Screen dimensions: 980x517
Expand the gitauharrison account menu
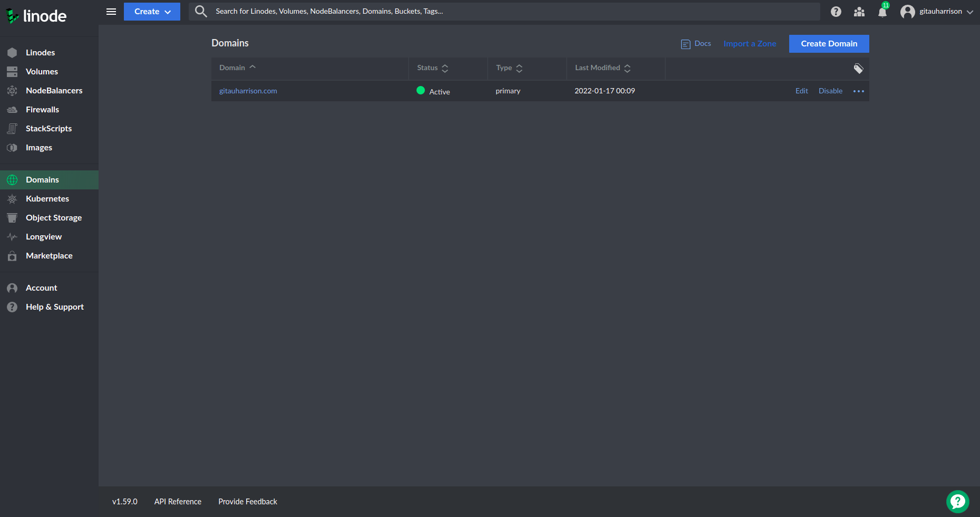pos(946,12)
